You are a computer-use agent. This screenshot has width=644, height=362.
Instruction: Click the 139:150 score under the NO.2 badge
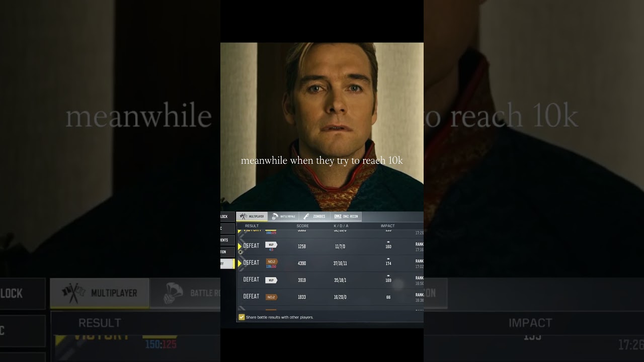click(x=271, y=266)
